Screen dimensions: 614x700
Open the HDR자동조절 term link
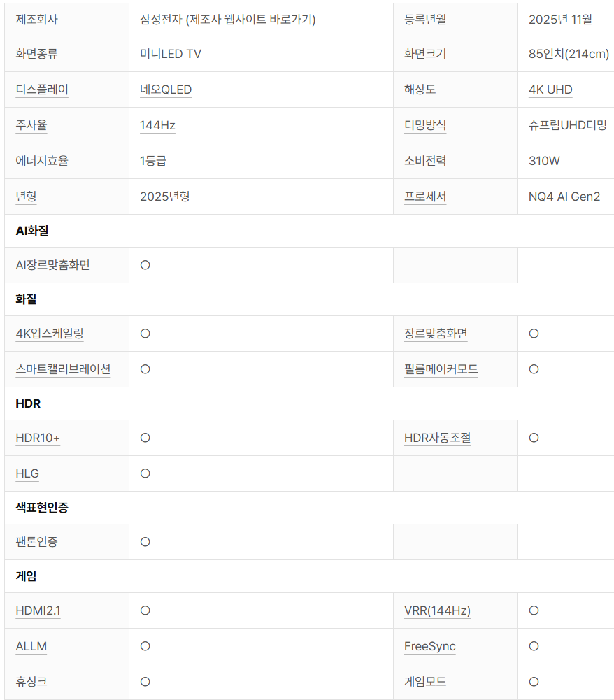[438, 438]
